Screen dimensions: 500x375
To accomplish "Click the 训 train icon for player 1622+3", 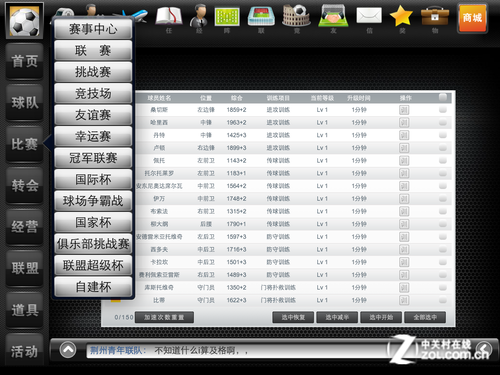I will (x=404, y=300).
